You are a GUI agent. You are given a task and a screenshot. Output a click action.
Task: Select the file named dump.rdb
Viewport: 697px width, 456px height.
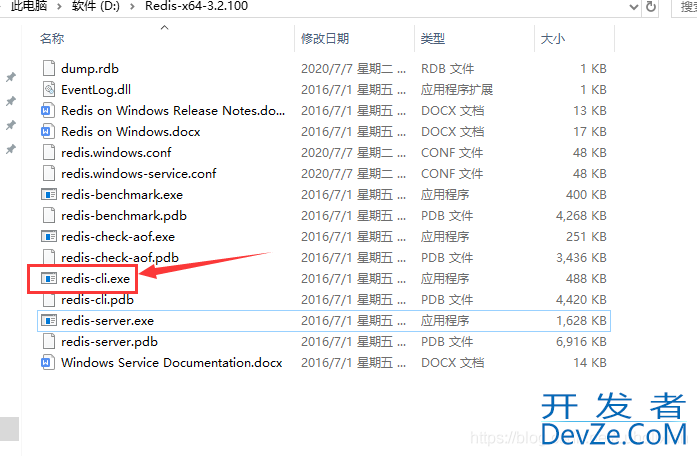[90, 68]
